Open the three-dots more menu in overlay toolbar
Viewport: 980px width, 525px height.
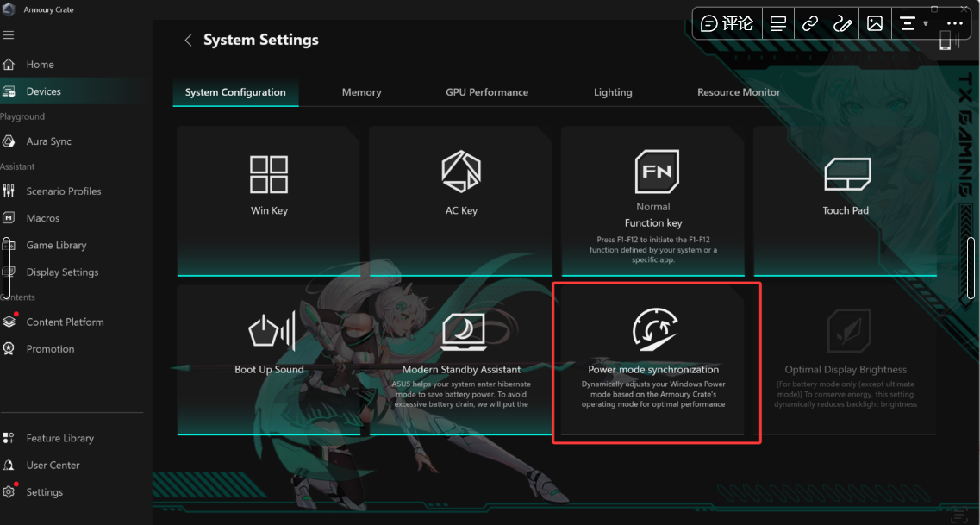pos(955,24)
